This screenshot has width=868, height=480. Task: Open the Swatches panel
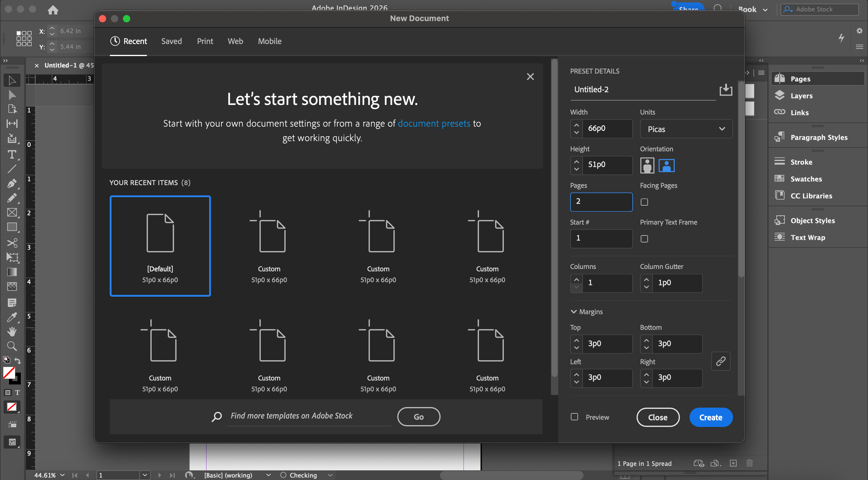806,179
